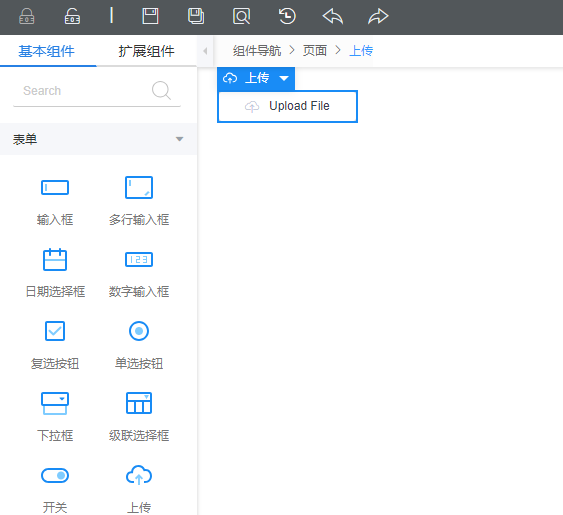Select the 上传 cloud component icon
563x515 pixels.
[139, 475]
